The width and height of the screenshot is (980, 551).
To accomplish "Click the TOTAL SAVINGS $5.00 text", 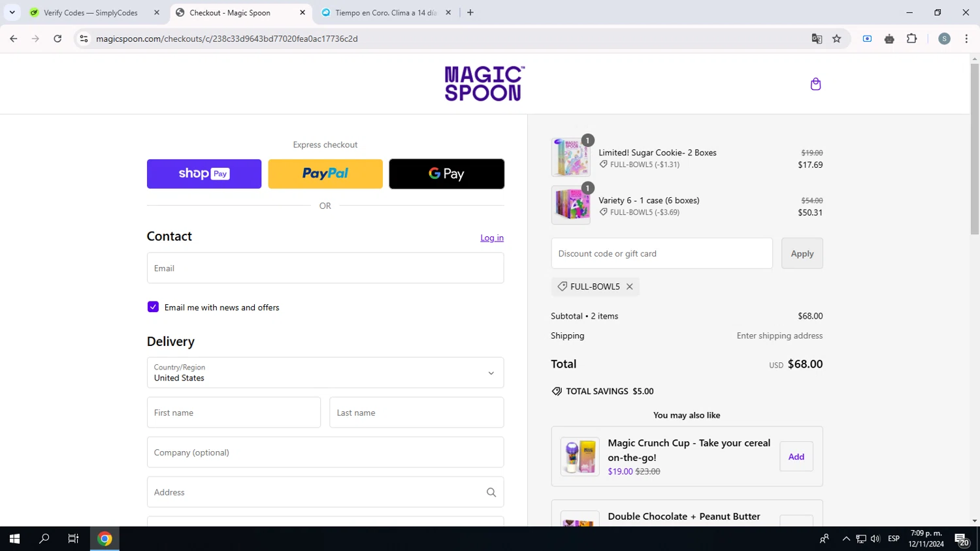I will [x=610, y=391].
